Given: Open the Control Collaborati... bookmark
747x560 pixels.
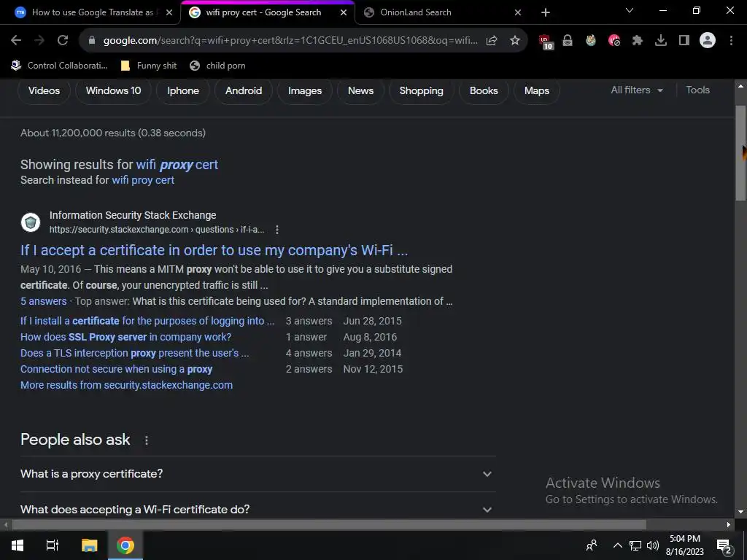Looking at the screenshot, I should (60, 66).
